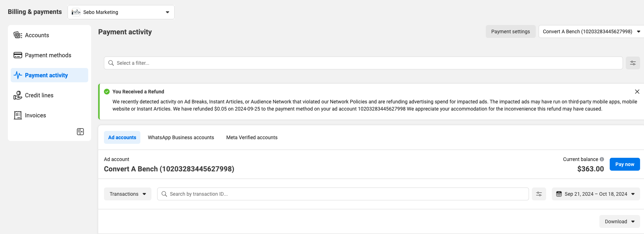Click the magnifier icon in filter bar
This screenshot has height=234, width=644.
(x=111, y=63)
